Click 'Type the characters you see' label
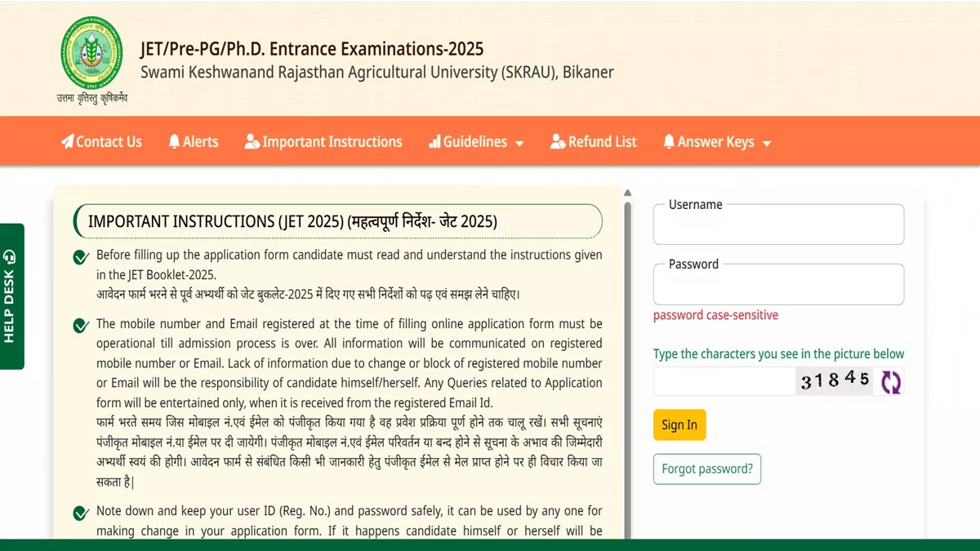 tap(779, 353)
